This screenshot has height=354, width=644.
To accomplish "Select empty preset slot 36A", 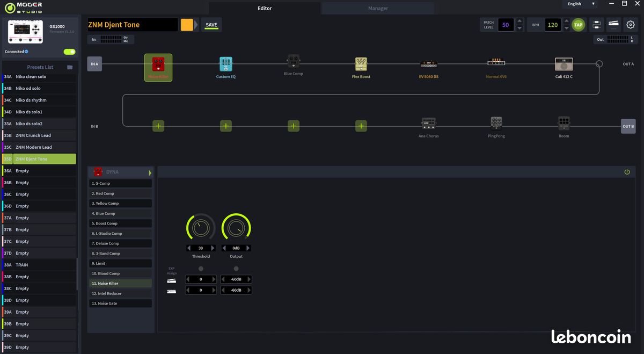I will (39, 171).
